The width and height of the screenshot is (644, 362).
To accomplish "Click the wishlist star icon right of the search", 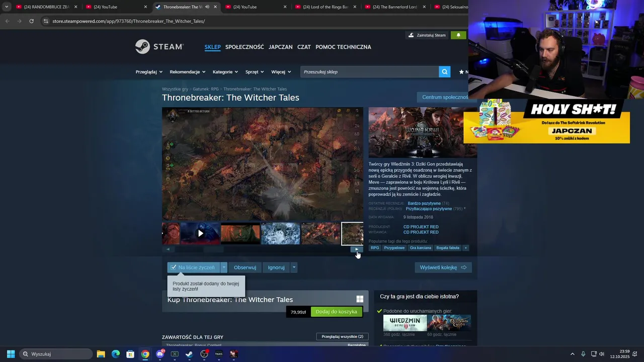I will [461, 72].
